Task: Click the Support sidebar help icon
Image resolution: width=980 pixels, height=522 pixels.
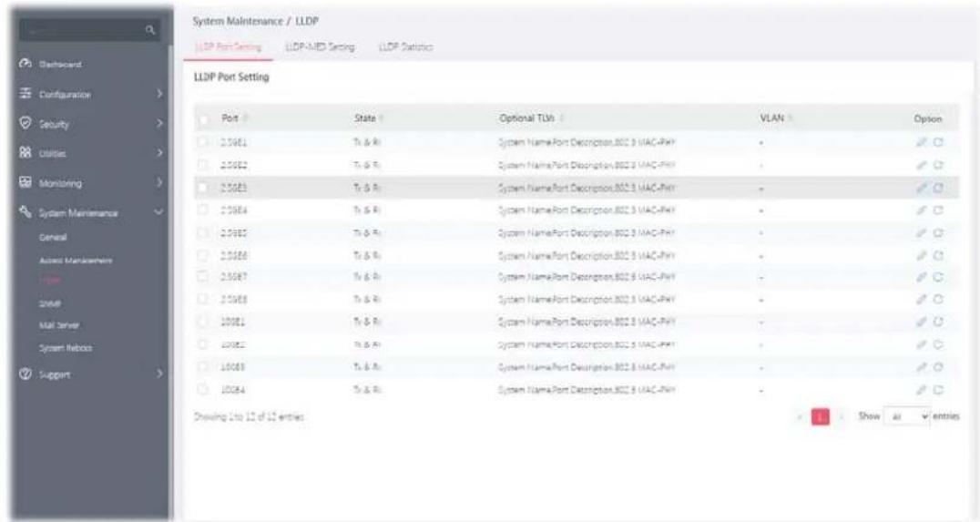Action: [26, 374]
